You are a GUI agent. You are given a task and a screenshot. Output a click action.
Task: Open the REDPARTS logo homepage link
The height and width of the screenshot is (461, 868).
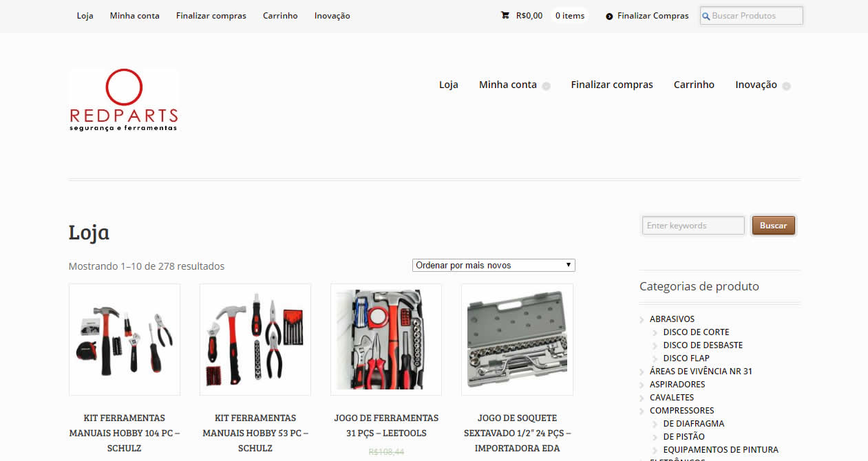point(124,100)
